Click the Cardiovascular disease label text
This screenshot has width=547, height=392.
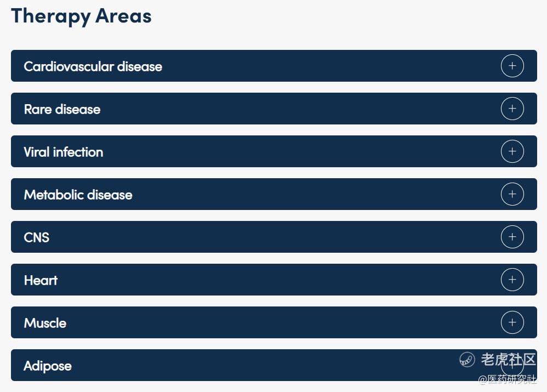[x=93, y=66]
